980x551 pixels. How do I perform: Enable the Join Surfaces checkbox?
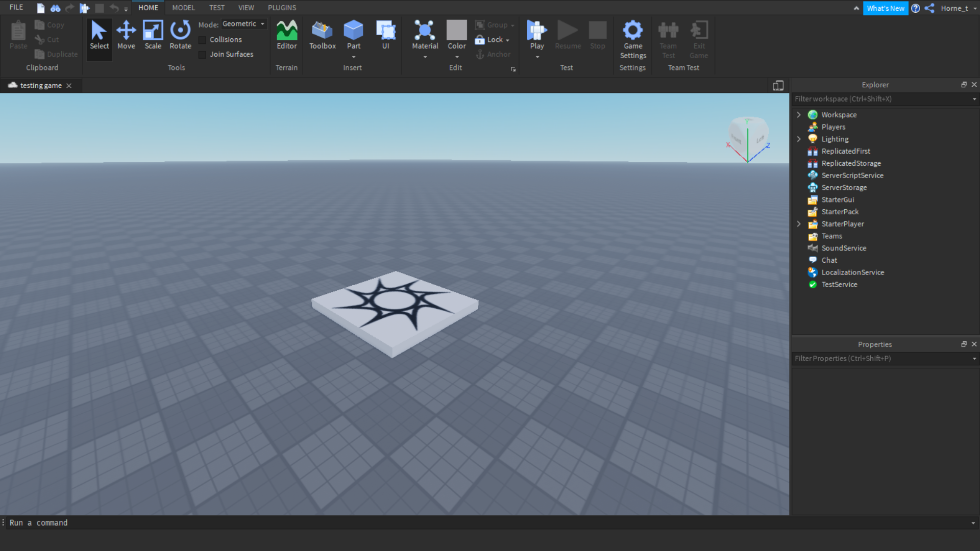(202, 55)
